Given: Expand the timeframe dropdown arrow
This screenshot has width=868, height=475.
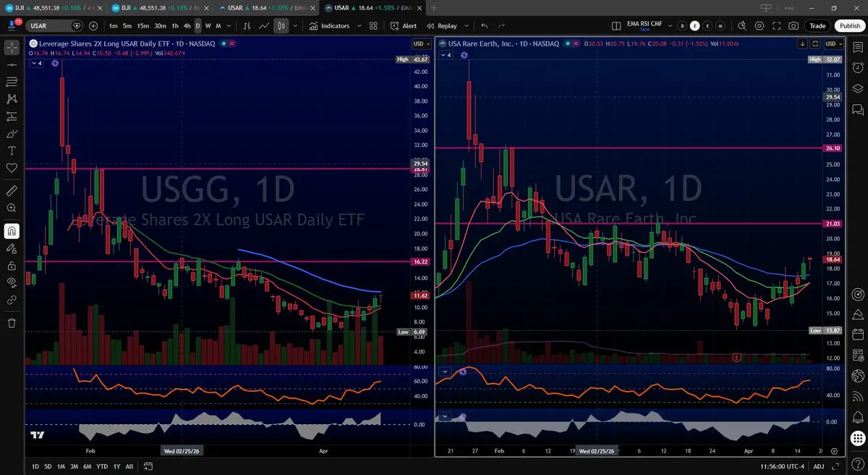Looking at the screenshot, I should [x=229, y=26].
